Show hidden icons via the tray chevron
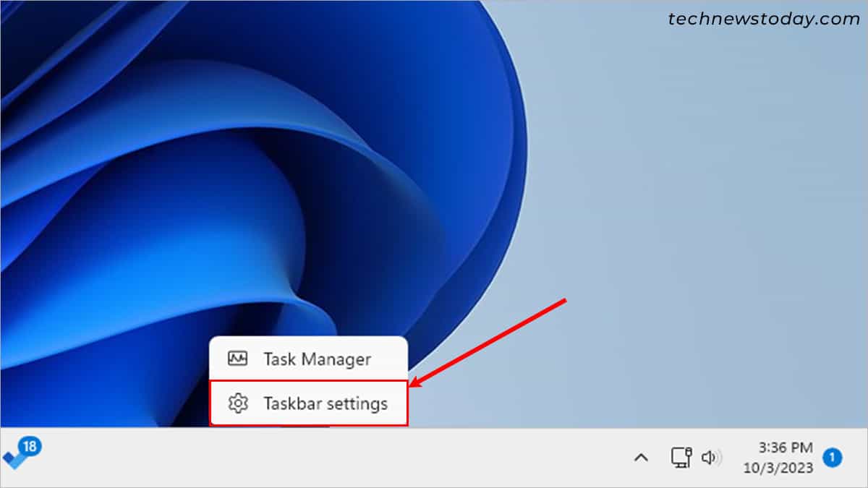The height and width of the screenshot is (488, 868). pyautogui.click(x=641, y=457)
